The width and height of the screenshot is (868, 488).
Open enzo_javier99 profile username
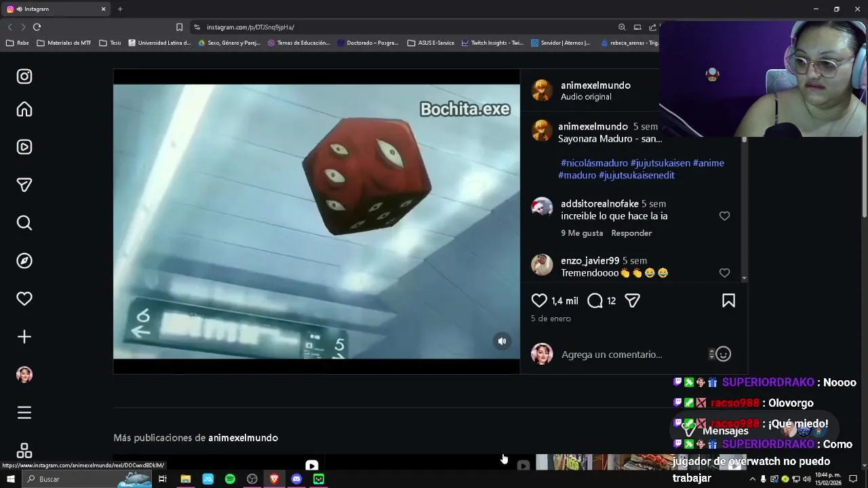pos(590,261)
